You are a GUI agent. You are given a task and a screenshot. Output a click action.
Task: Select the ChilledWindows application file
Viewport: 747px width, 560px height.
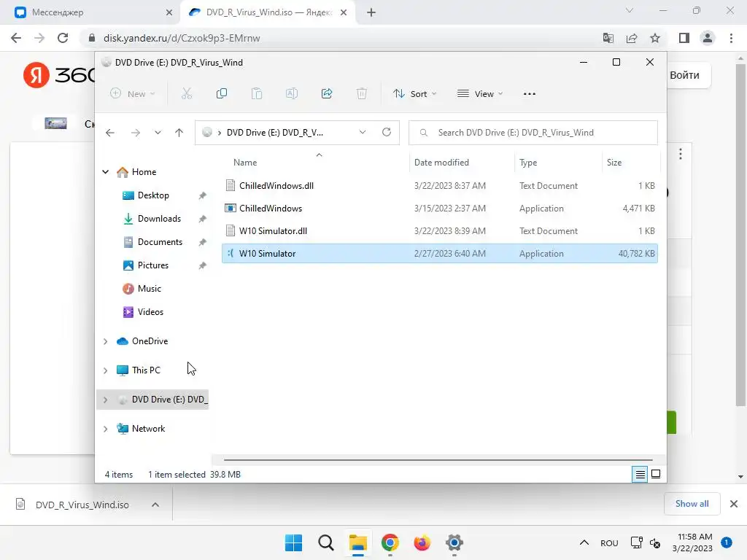pyautogui.click(x=439, y=209)
